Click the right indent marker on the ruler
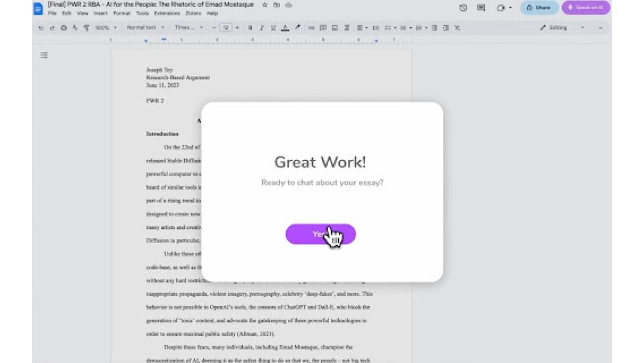This screenshot has height=363, width=644. point(376,41)
